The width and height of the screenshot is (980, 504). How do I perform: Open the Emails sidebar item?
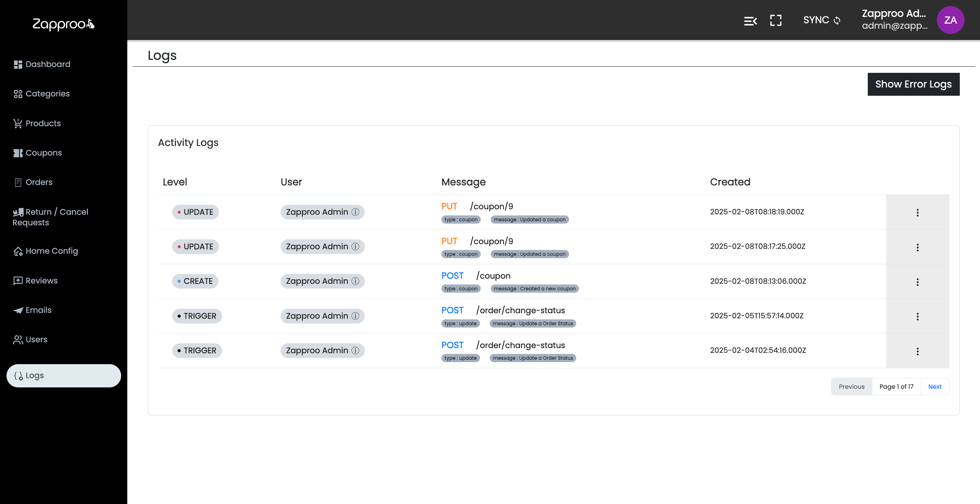(x=38, y=310)
